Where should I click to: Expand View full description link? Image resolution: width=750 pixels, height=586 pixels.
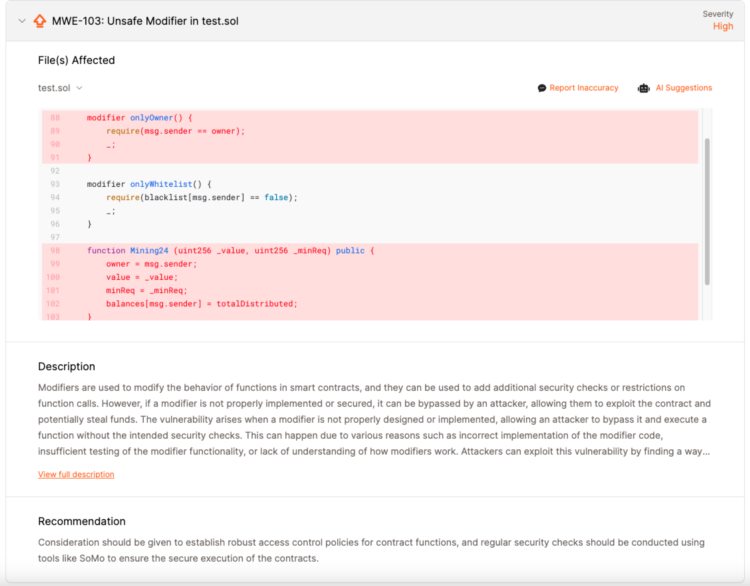[x=76, y=474]
